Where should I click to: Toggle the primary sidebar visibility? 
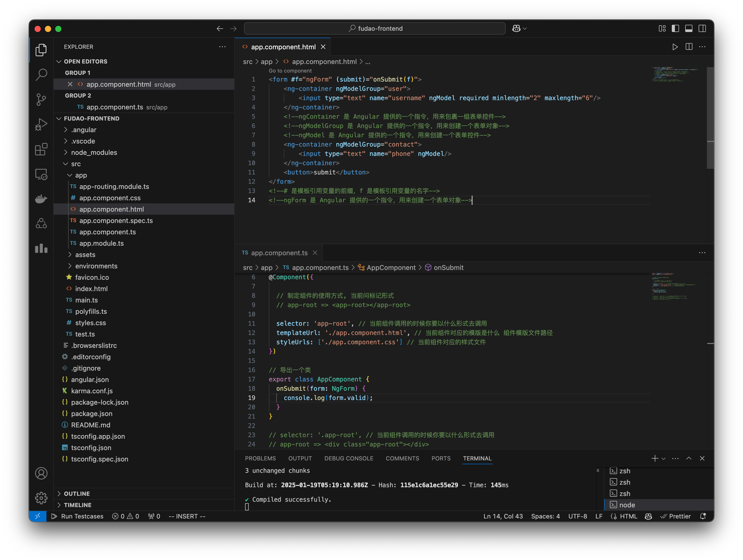click(x=675, y=29)
